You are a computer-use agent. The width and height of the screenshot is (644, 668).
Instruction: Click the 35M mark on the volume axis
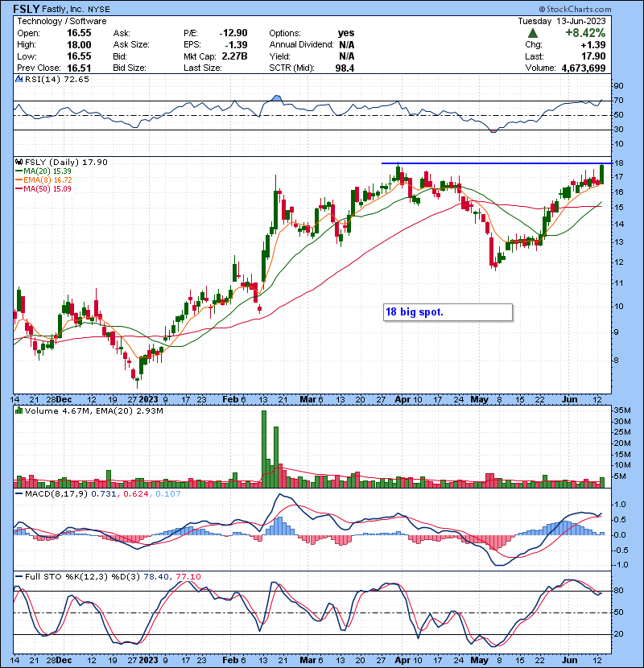621,410
